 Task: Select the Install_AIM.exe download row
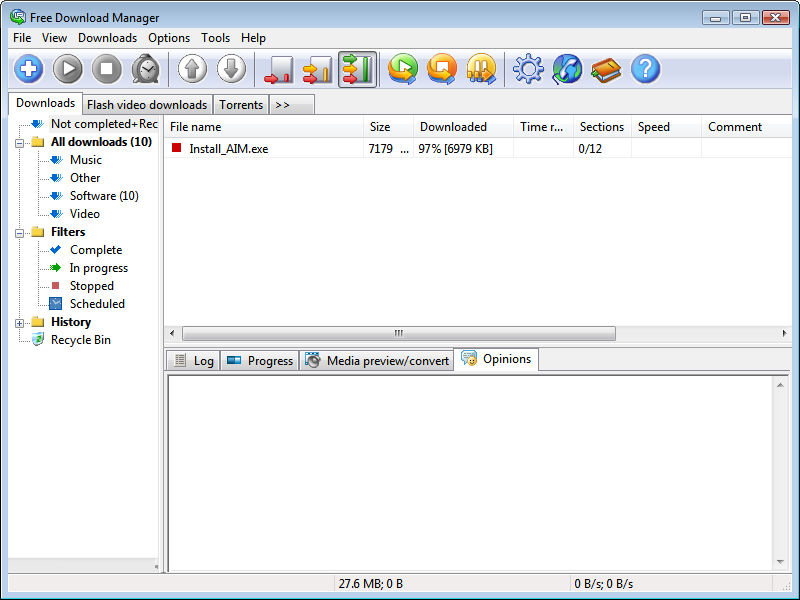(229, 149)
